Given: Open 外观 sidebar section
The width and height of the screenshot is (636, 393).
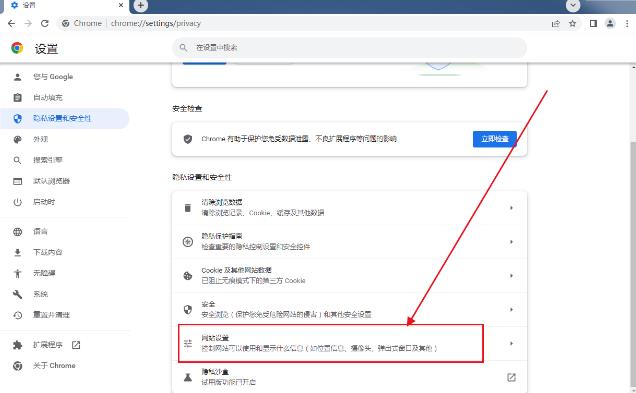Looking at the screenshot, I should pyautogui.click(x=65, y=139).
